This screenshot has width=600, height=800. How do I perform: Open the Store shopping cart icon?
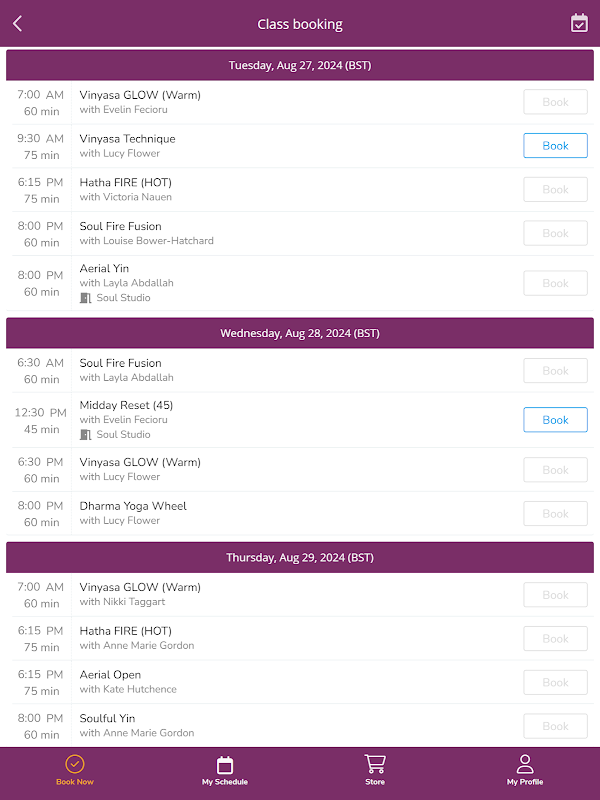pos(375,765)
